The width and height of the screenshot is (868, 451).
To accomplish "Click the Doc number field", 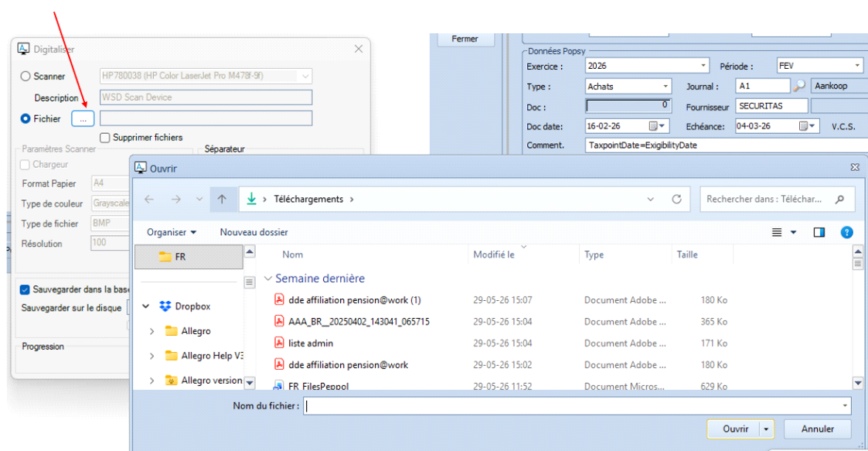I will (x=628, y=105).
